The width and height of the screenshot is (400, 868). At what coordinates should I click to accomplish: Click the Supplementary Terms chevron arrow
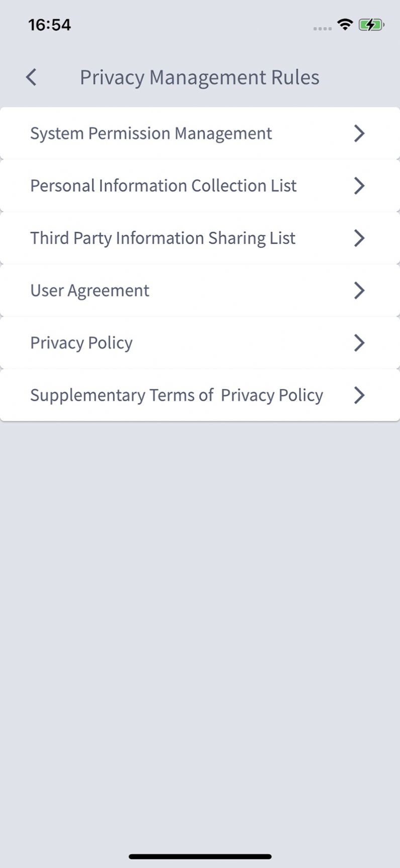point(359,395)
